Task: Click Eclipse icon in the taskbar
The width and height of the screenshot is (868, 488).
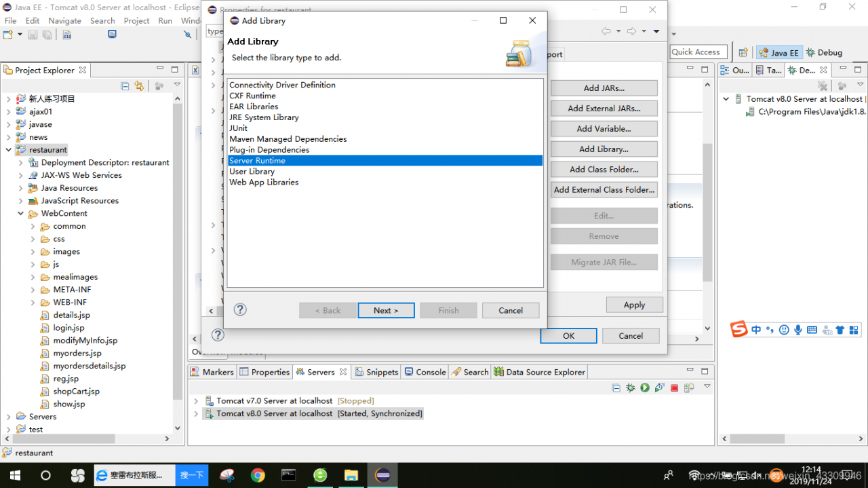Action: pyautogui.click(x=382, y=475)
